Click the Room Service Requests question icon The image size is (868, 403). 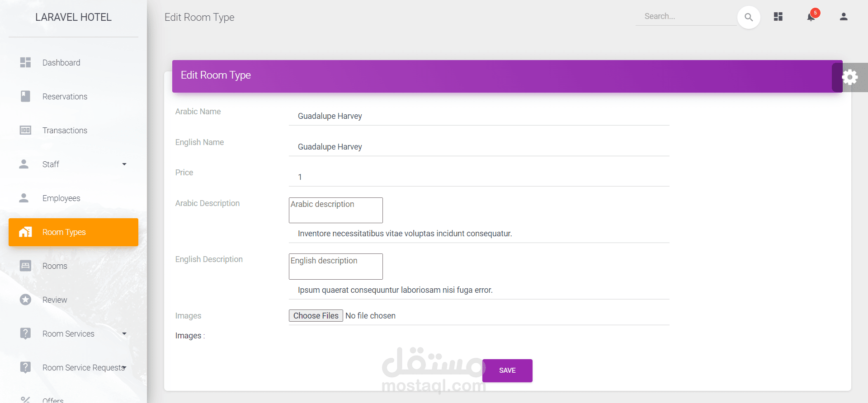[25, 367]
